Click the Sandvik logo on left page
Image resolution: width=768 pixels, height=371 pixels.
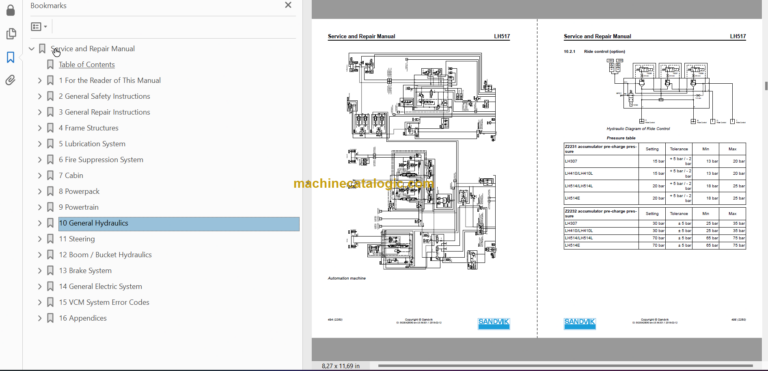pyautogui.click(x=494, y=323)
